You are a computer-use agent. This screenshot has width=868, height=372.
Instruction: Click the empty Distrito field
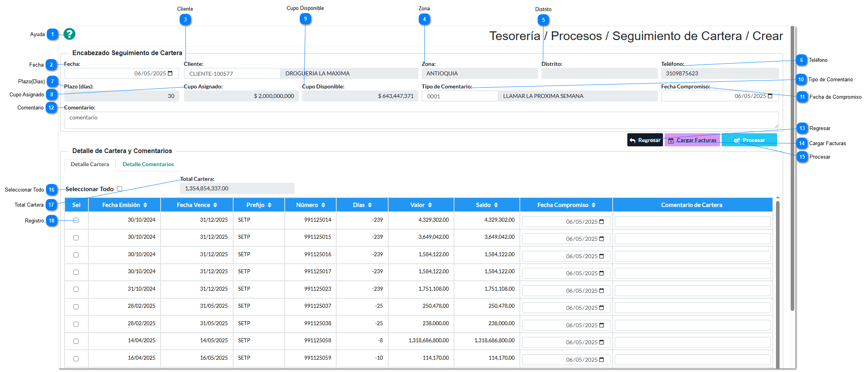[600, 73]
